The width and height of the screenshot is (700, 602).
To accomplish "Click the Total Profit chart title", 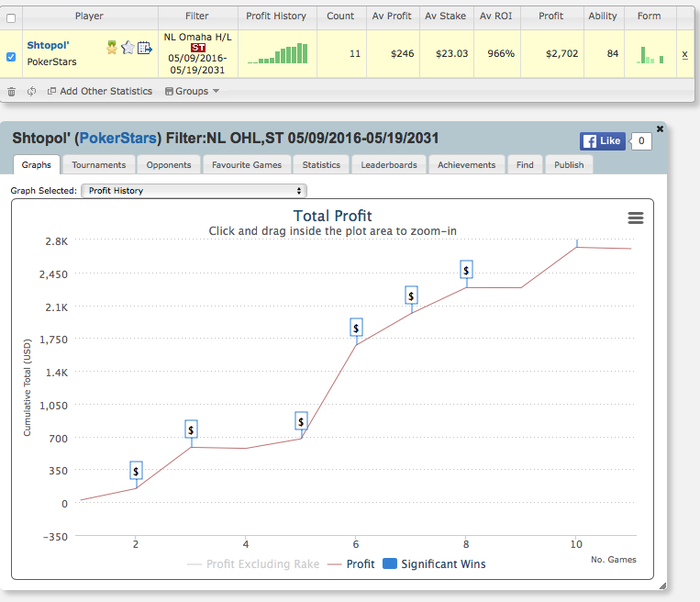I will coord(333,216).
